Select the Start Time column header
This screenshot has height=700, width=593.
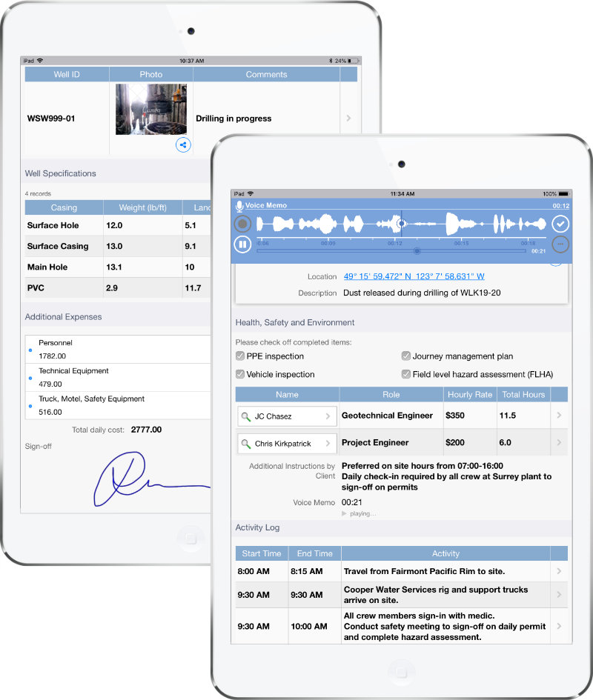(x=262, y=553)
